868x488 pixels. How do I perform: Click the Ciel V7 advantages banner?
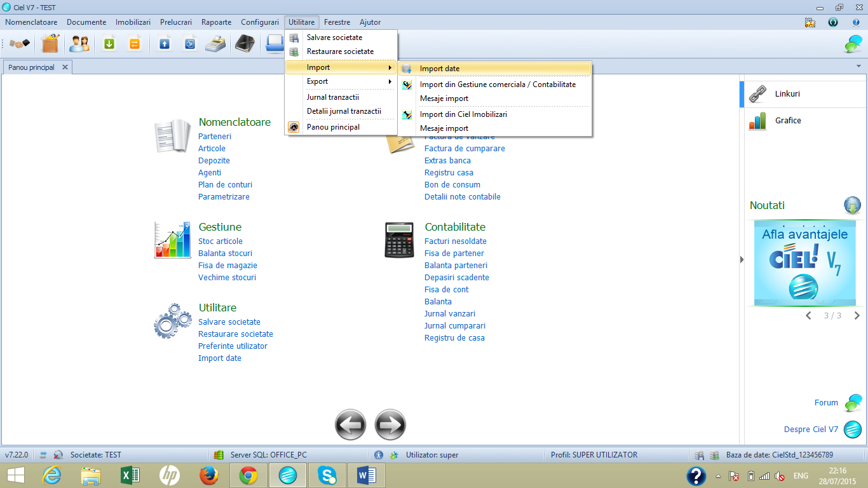pyautogui.click(x=805, y=263)
